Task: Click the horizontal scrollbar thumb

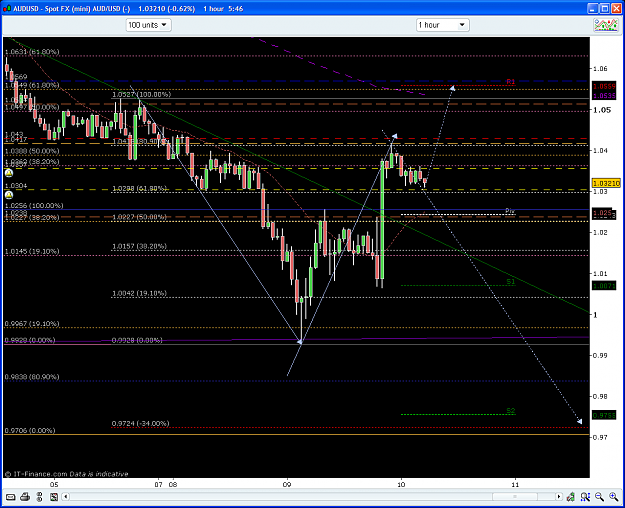Action: click(515, 497)
